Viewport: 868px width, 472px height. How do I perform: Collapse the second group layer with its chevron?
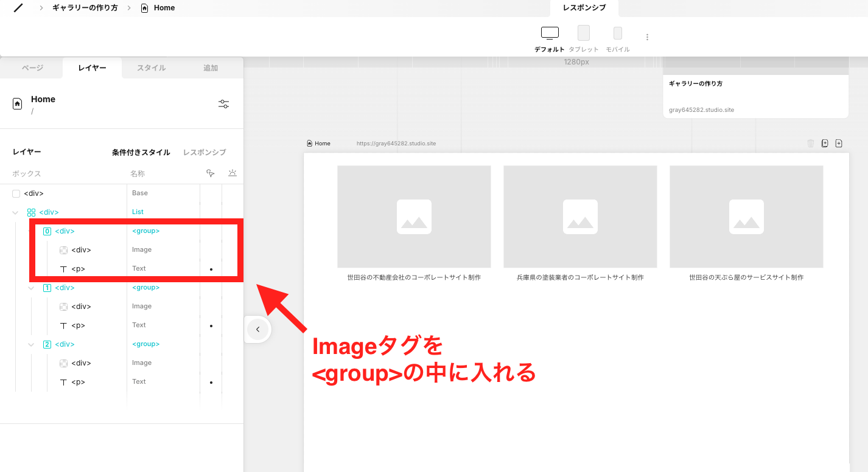click(31, 287)
